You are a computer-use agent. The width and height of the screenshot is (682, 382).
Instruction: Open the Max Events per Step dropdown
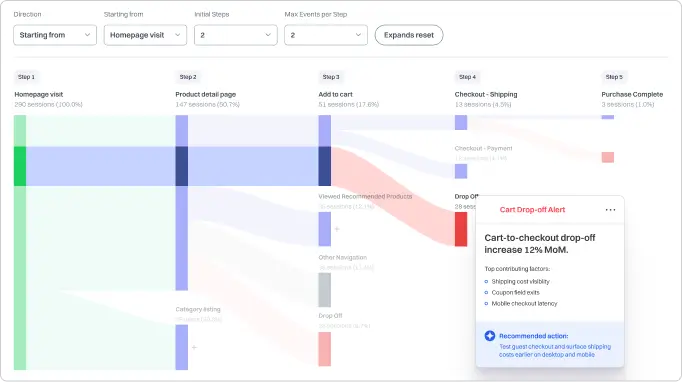(326, 35)
